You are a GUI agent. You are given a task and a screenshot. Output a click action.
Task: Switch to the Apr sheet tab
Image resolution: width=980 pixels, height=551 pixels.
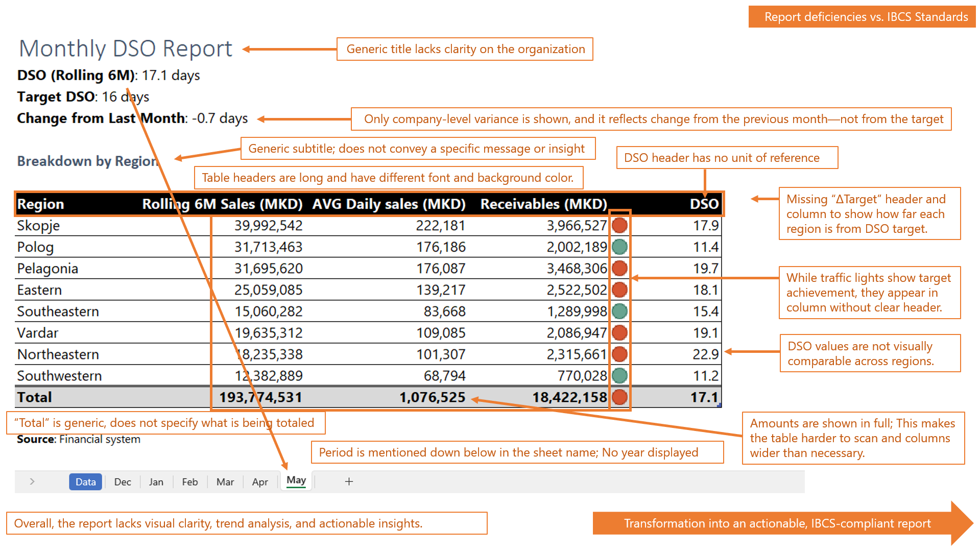pos(260,482)
